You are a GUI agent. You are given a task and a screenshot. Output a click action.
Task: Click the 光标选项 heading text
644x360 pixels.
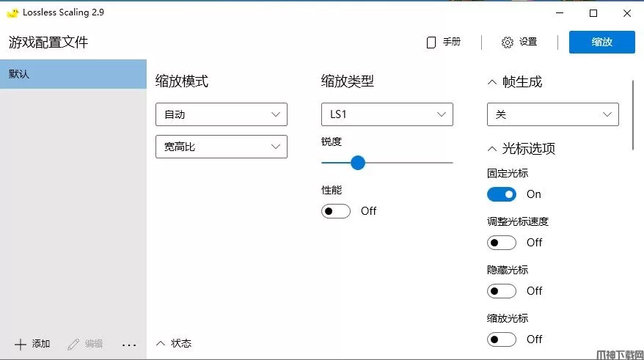(529, 149)
